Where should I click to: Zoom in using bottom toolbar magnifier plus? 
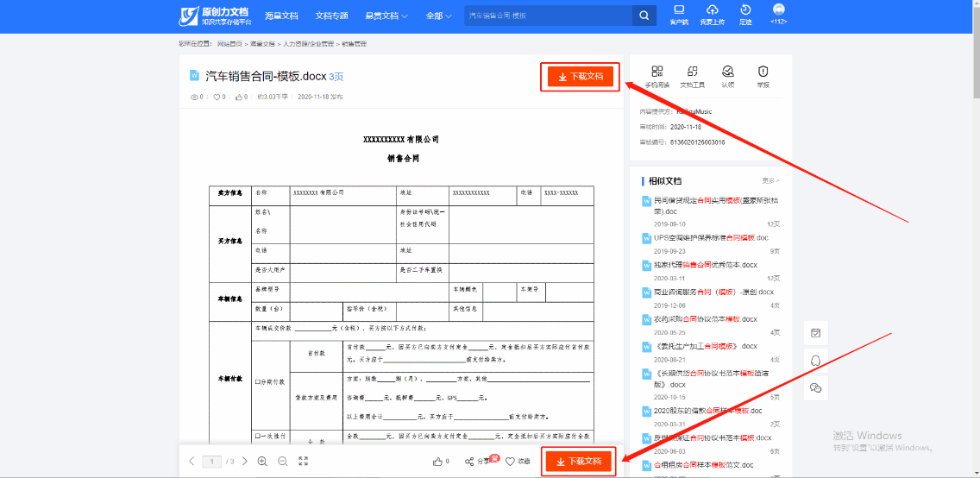tap(262, 462)
